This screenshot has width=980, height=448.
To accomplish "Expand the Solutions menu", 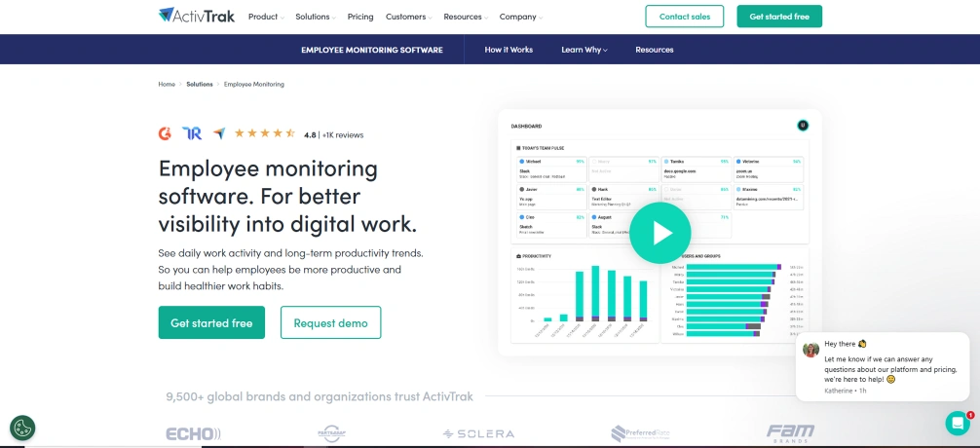I will click(316, 17).
